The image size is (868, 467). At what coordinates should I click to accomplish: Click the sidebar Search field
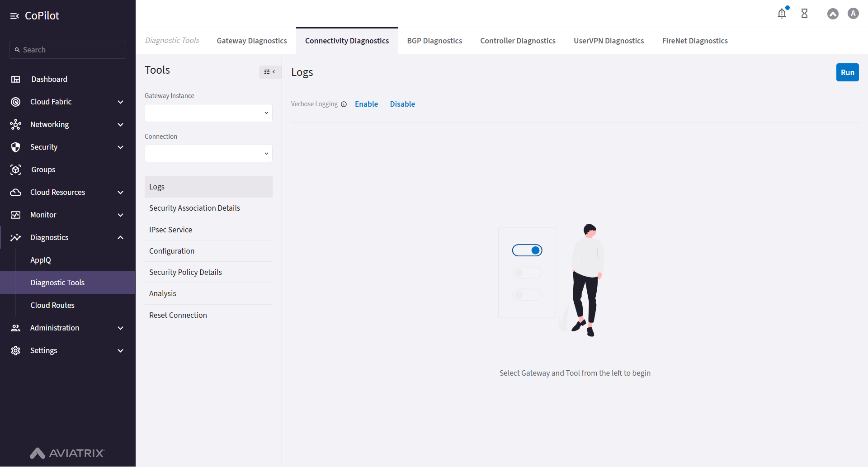point(67,50)
